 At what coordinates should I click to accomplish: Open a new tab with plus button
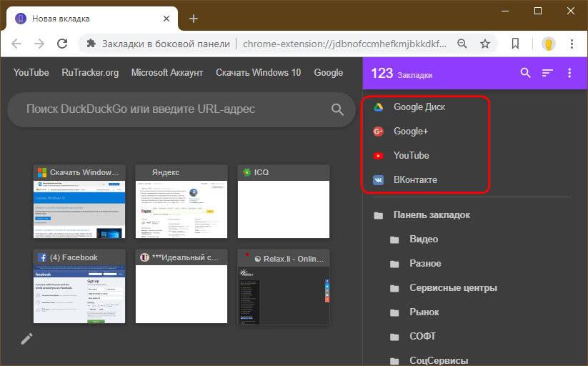194,19
